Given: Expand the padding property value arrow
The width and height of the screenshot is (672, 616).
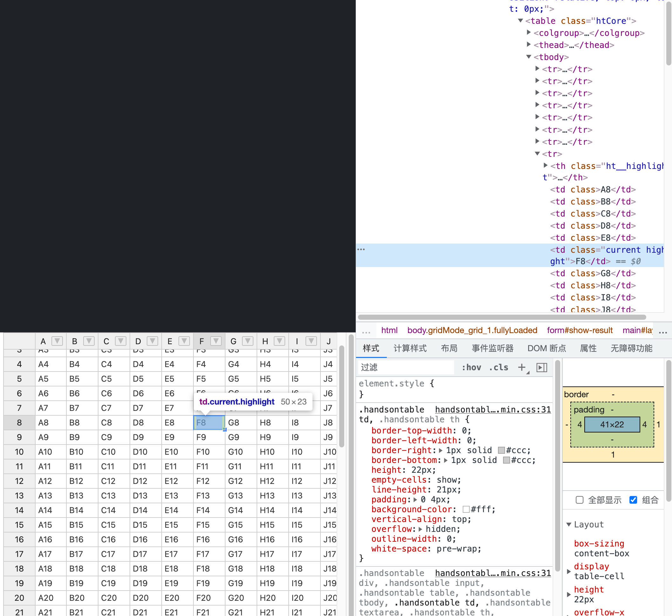Looking at the screenshot, I should tap(415, 499).
